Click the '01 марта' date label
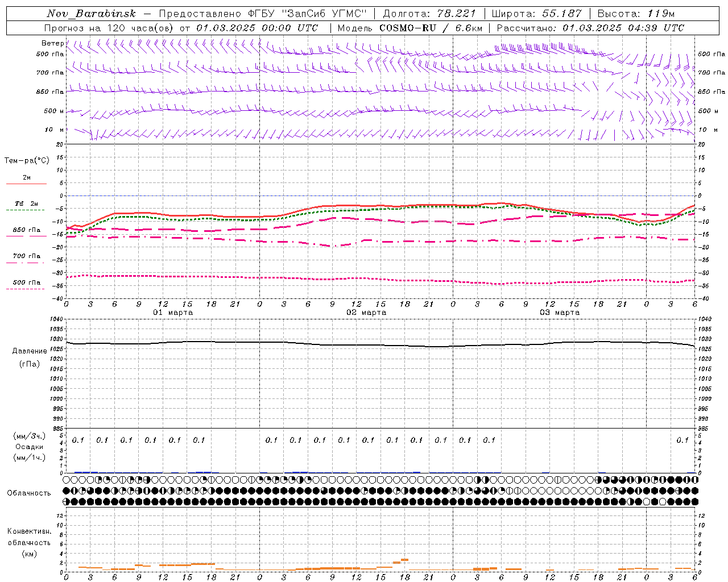The height and width of the screenshot is (582, 728). [173, 313]
